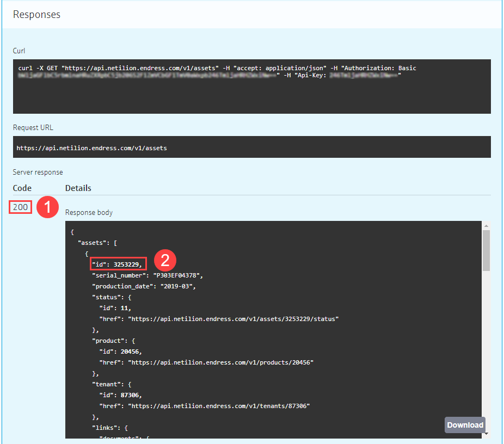Click the assets status href URL
This screenshot has width=504, height=444.
click(233, 319)
